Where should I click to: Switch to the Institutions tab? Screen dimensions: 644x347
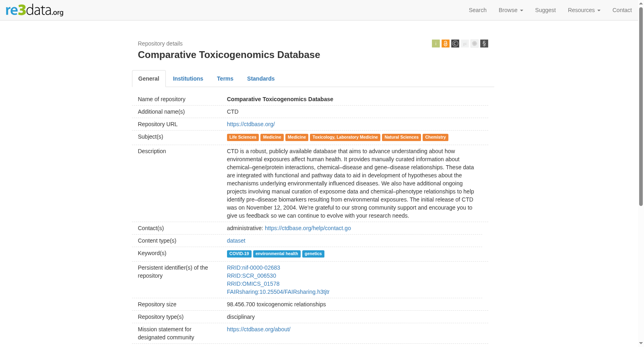point(188,79)
